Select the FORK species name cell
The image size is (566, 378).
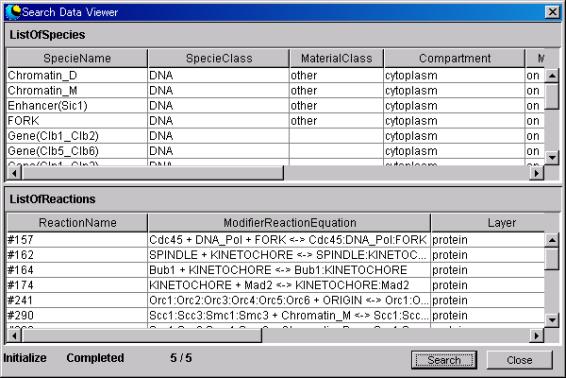[x=77, y=121]
